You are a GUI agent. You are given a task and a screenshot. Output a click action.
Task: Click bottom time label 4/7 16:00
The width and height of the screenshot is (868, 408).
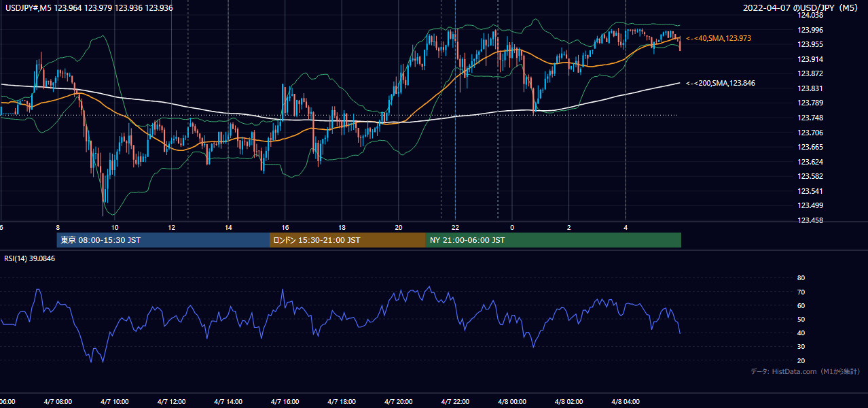285,402
